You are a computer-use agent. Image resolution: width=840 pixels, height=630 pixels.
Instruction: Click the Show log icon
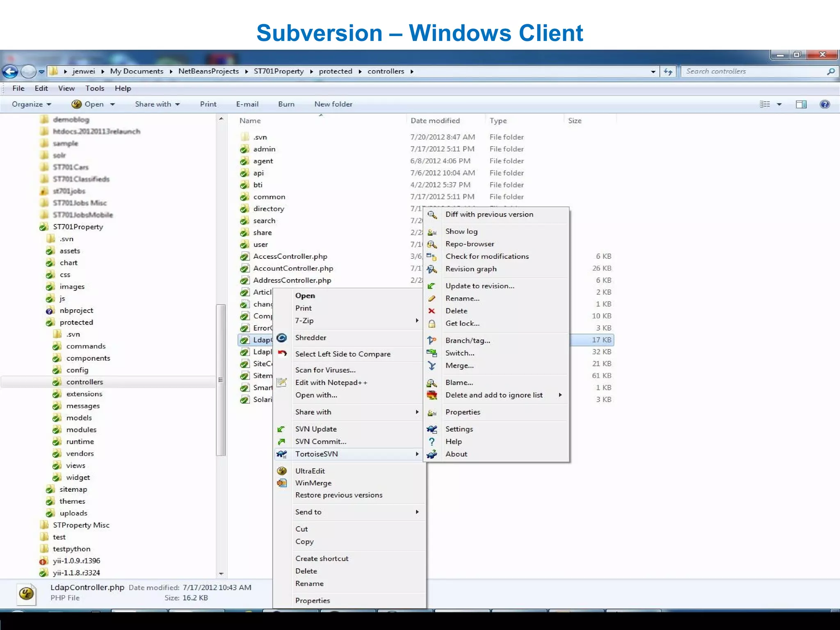pyautogui.click(x=432, y=232)
